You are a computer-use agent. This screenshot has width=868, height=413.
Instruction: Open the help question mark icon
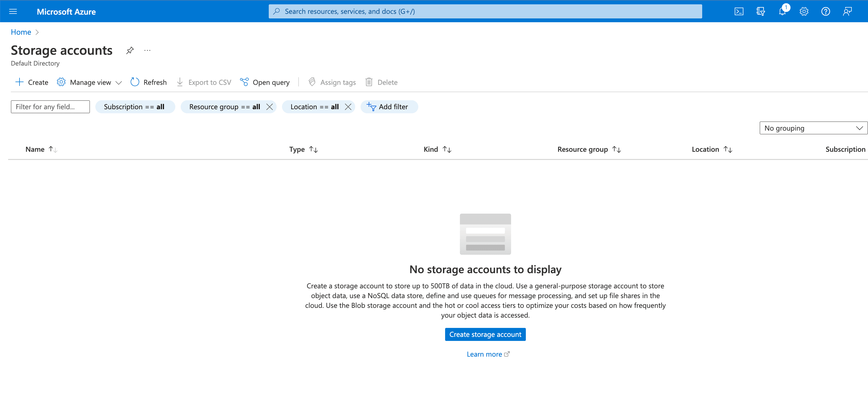pyautogui.click(x=825, y=11)
